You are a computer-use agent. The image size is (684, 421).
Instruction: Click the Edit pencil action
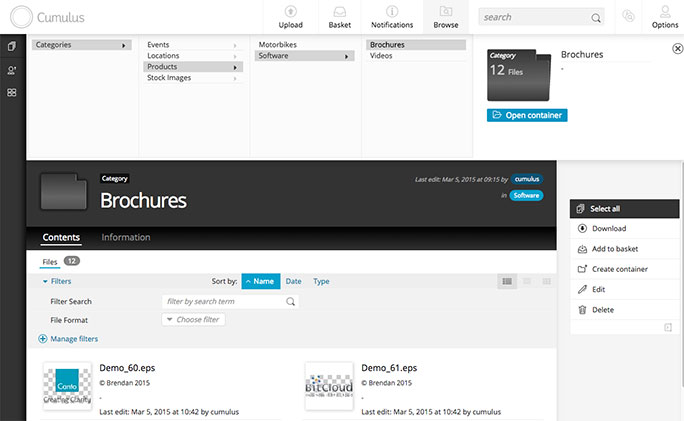pos(598,290)
